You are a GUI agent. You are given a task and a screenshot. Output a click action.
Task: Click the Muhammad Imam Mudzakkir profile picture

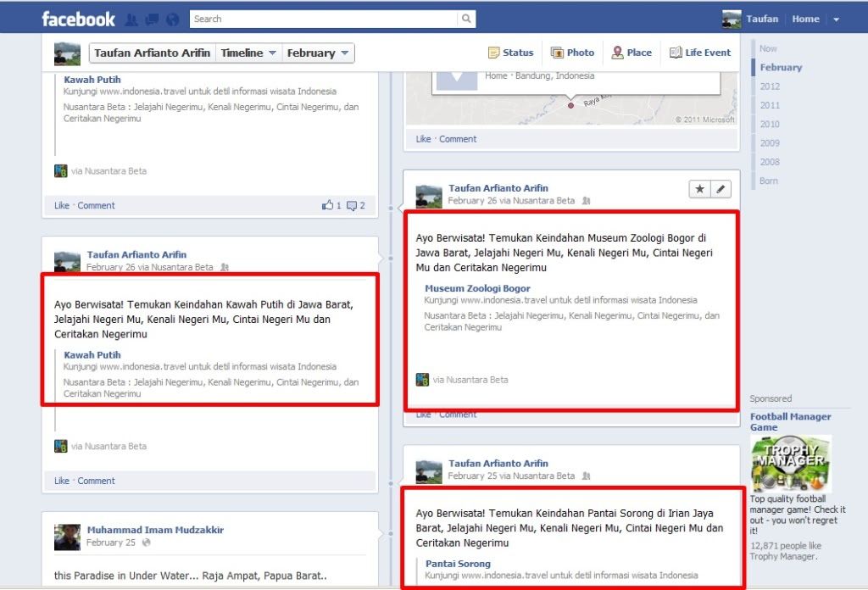click(67, 537)
